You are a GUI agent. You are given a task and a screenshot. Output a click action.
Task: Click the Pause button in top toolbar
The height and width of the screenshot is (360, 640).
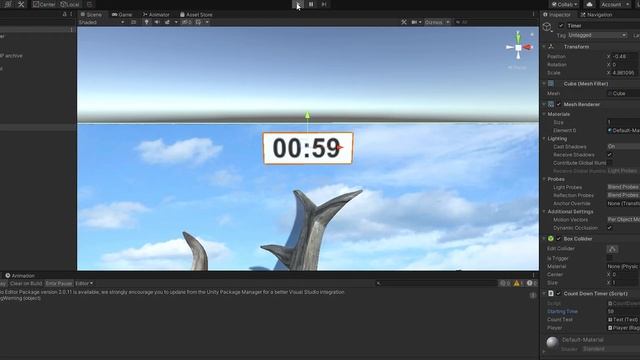pyautogui.click(x=311, y=4)
